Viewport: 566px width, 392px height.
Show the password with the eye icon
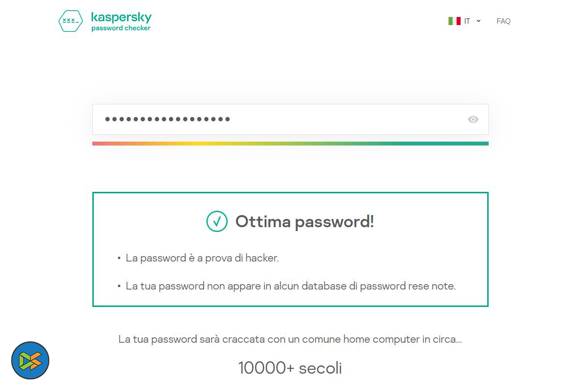(x=473, y=119)
